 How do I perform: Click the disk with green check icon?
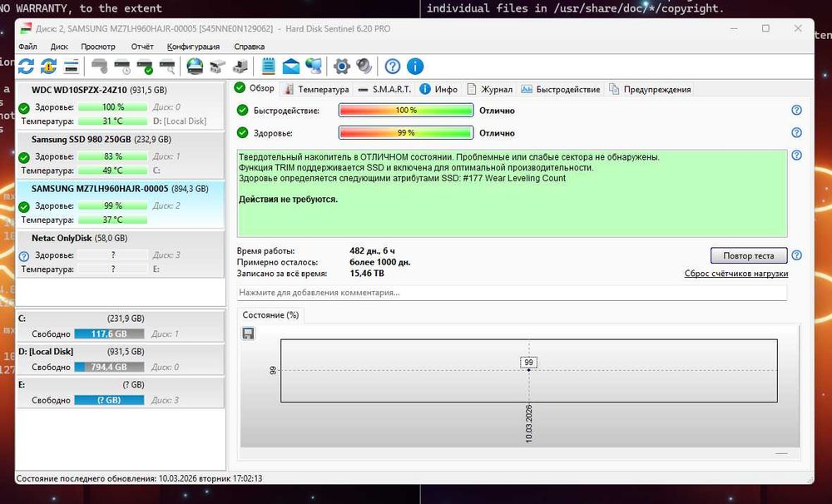coord(144,67)
